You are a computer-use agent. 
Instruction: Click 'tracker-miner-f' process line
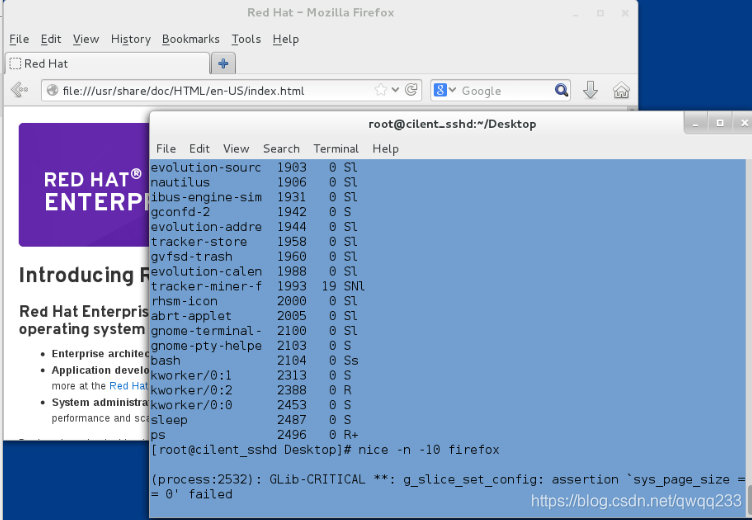258,286
